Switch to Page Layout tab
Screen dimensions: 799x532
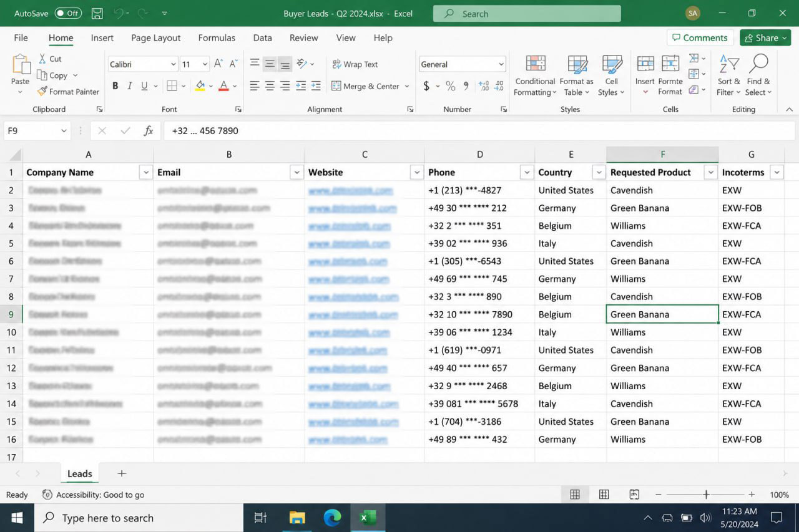click(x=156, y=37)
